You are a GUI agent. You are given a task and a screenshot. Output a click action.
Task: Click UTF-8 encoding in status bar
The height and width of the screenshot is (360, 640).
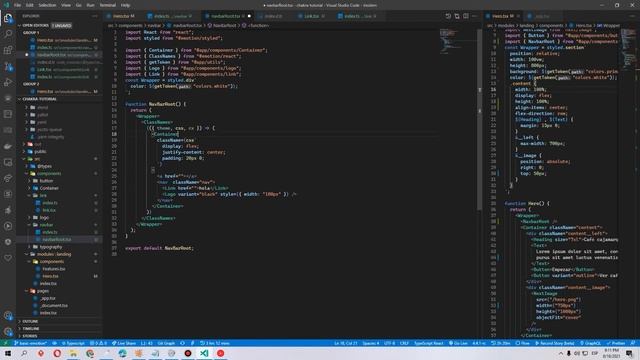click(389, 343)
